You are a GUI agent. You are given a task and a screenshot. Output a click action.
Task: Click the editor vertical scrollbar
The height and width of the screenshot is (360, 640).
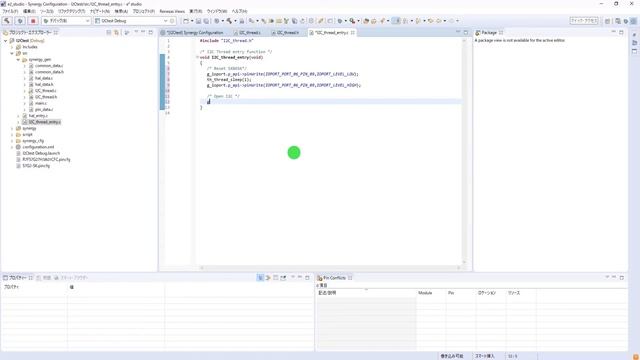(x=464, y=151)
